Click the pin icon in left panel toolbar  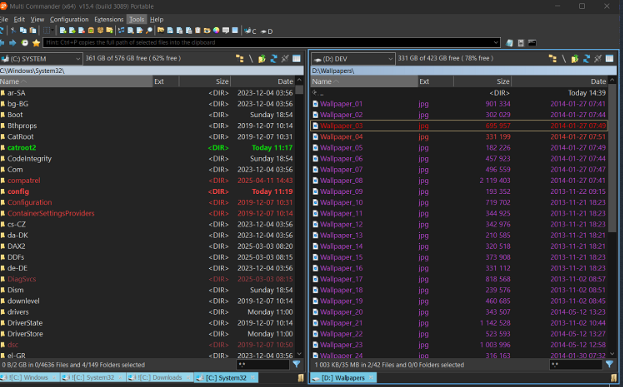(x=285, y=58)
